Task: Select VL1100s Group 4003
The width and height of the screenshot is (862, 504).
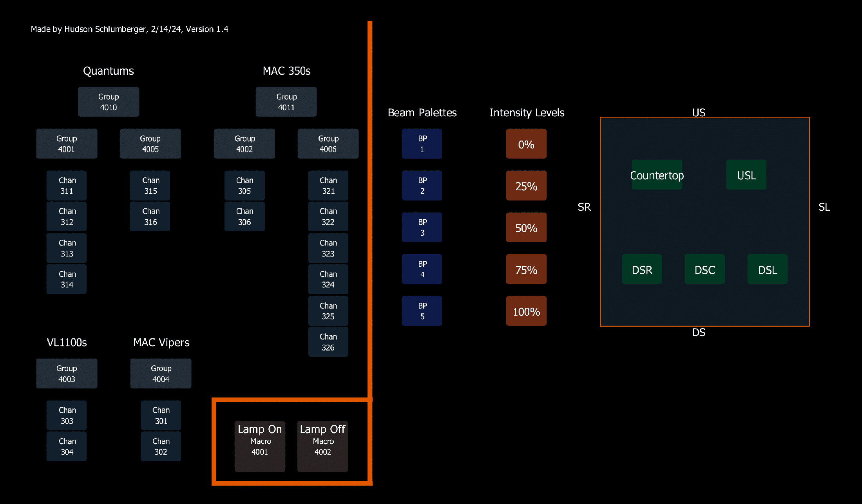Action: pyautogui.click(x=67, y=374)
